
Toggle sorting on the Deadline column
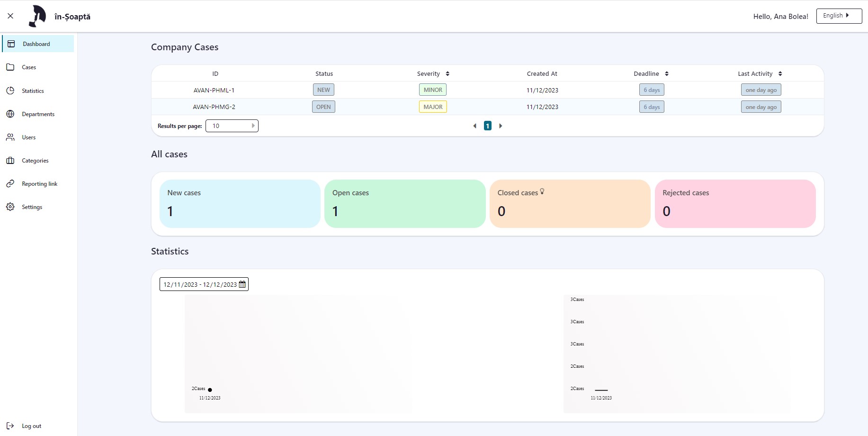667,74
